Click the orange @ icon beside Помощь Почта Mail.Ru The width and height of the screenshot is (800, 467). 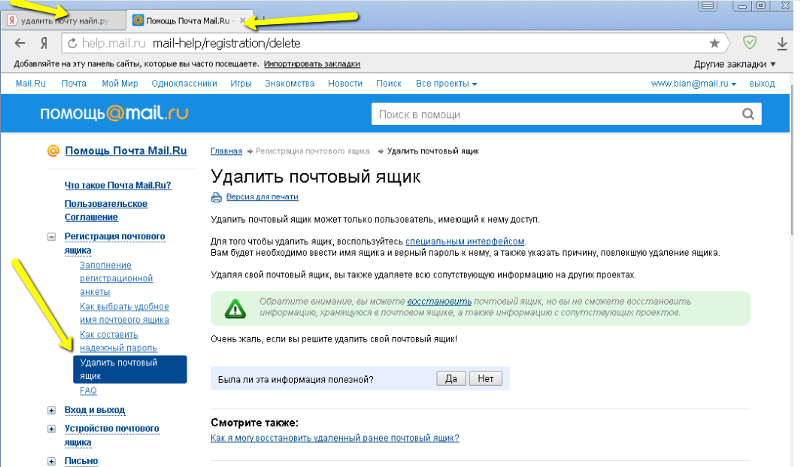tap(53, 151)
